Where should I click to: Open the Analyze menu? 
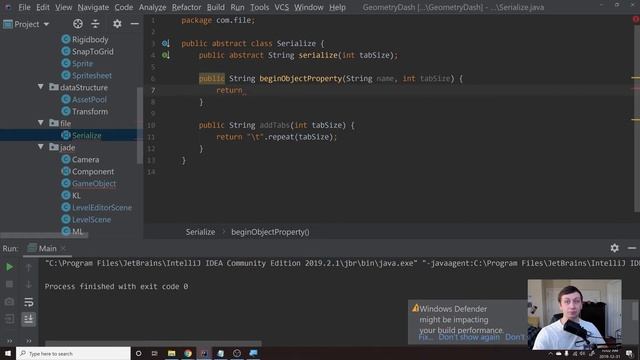152,7
